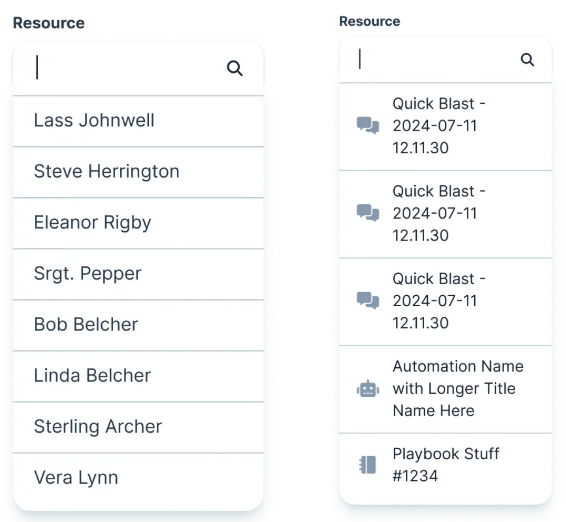Choose Steve Herrington in the dropdown
This screenshot has height=522, width=566.
click(x=138, y=172)
